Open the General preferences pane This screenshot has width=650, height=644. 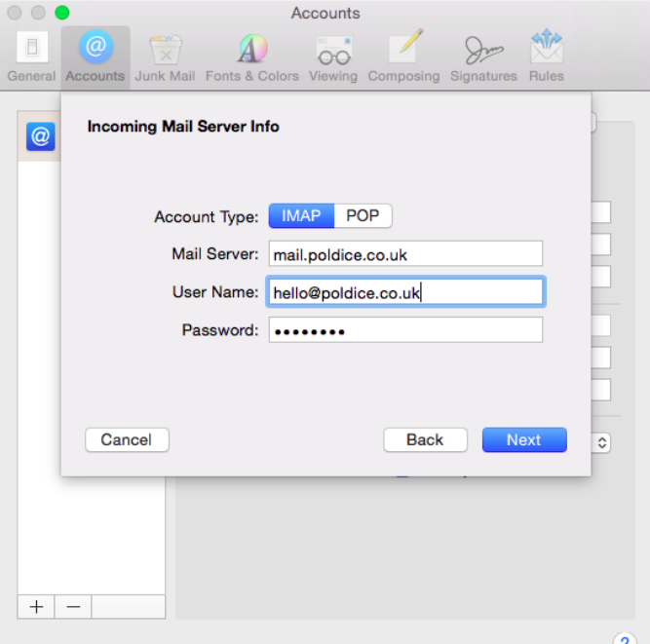31,57
